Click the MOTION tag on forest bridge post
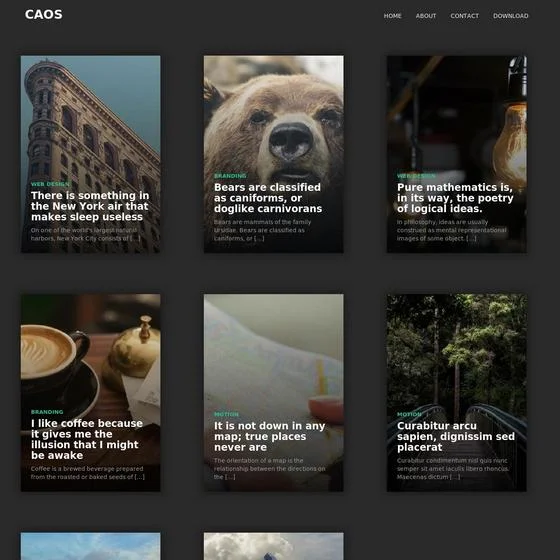 pos(409,414)
